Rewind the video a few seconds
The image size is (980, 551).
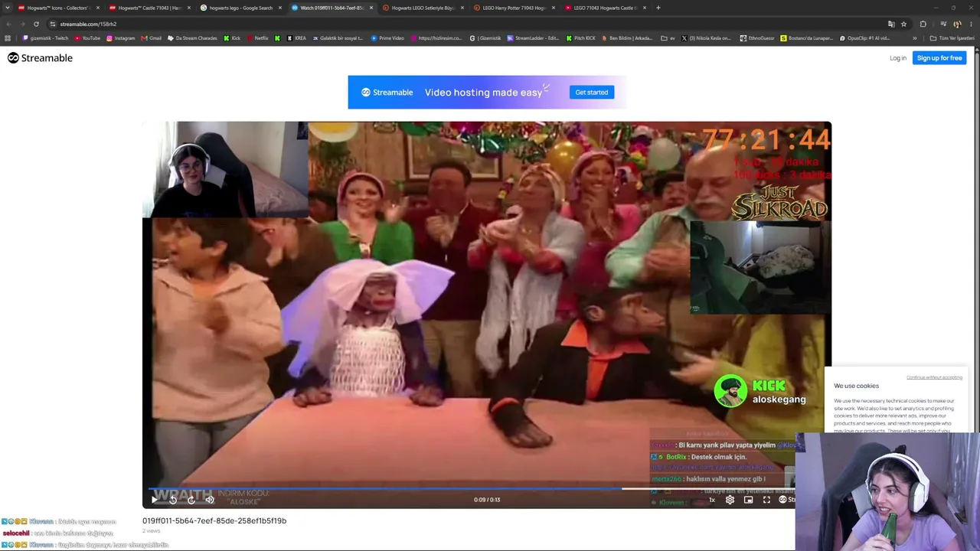[x=173, y=500]
